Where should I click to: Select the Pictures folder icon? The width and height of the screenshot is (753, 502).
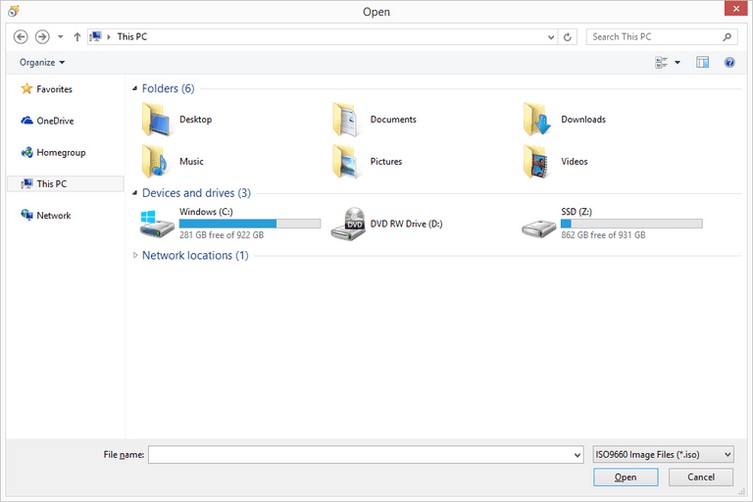[x=346, y=161]
